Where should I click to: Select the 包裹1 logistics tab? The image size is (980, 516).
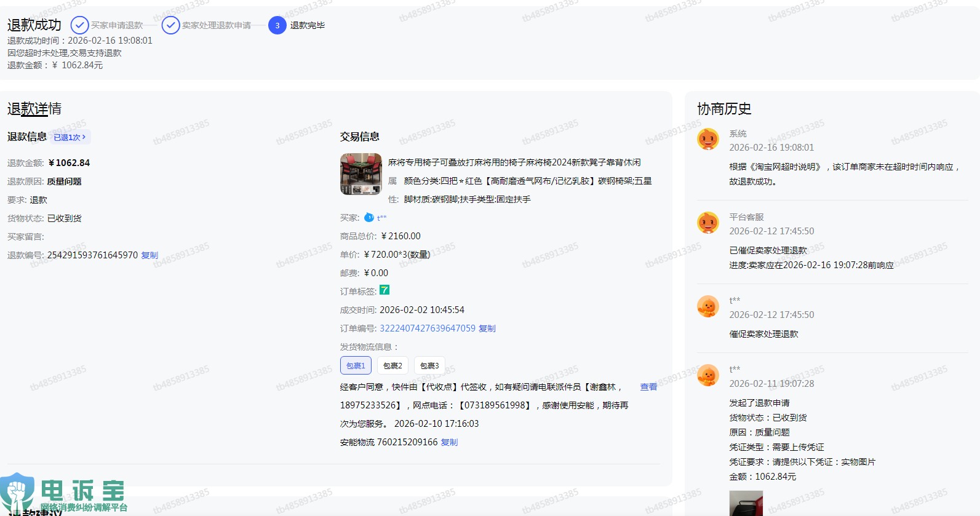tap(356, 365)
